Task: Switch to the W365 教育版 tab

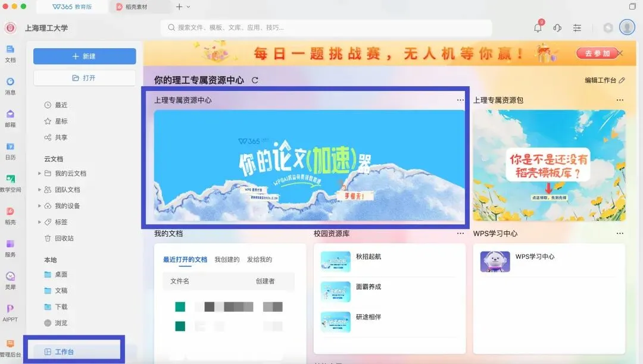Action: point(72,7)
